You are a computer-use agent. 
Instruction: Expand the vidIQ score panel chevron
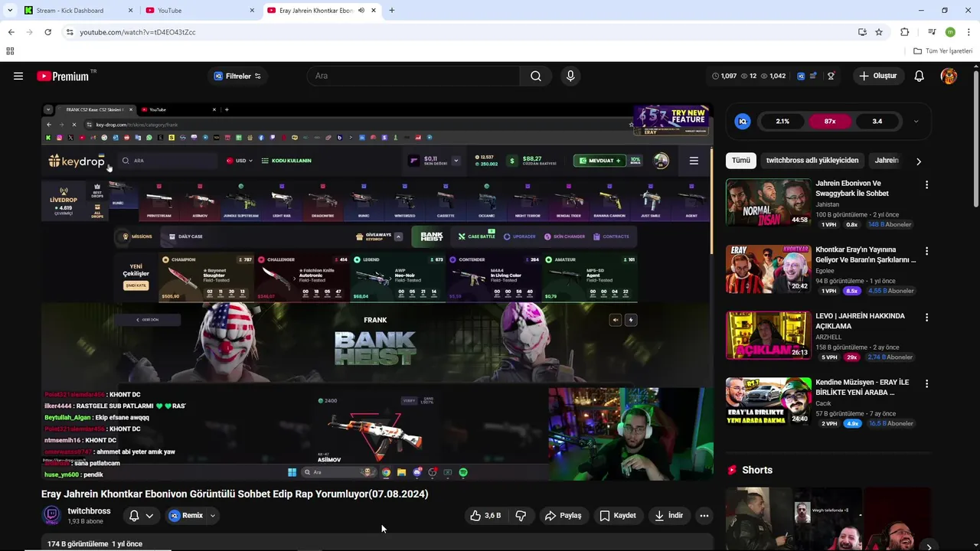coord(916,121)
